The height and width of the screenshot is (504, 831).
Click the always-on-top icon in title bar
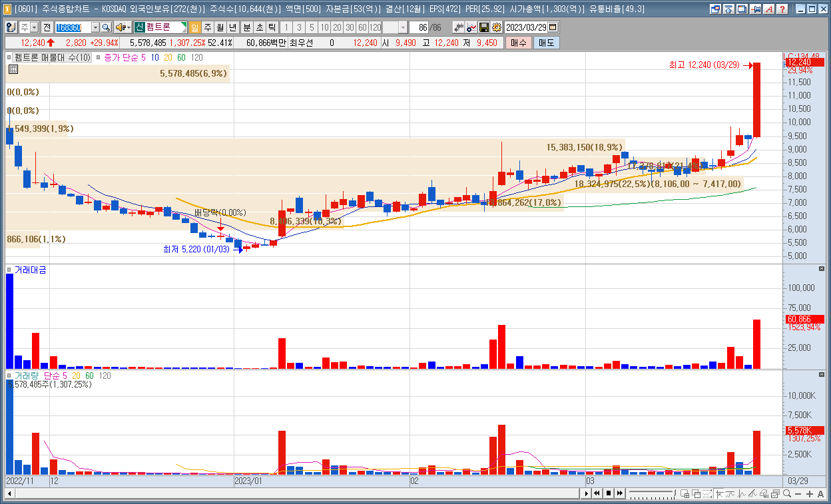tap(728, 9)
